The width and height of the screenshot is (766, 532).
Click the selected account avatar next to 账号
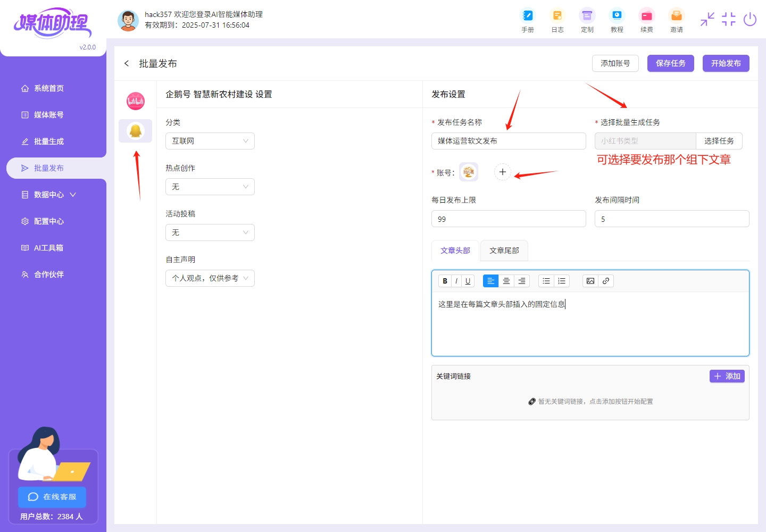pyautogui.click(x=469, y=172)
